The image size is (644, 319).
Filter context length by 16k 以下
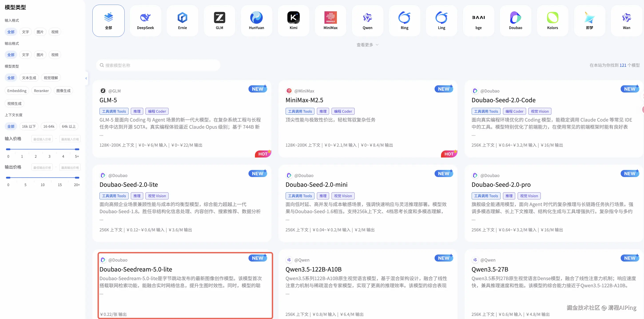[x=29, y=126]
